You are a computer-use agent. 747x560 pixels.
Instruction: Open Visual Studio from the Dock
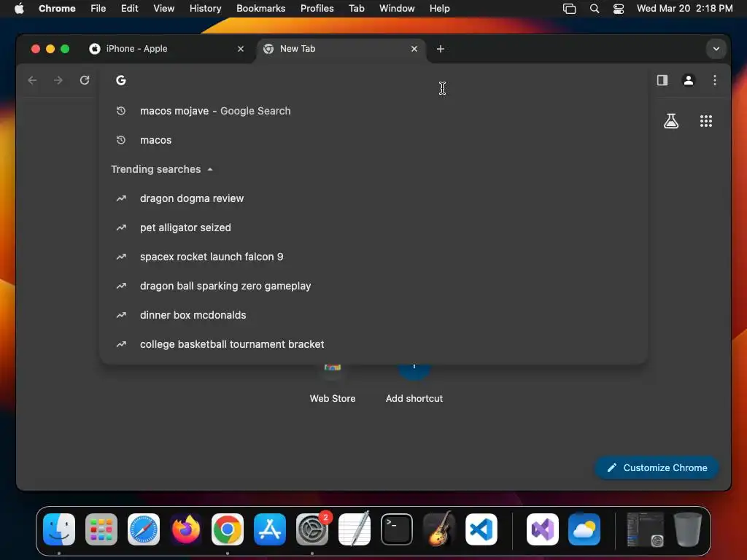tap(542, 529)
